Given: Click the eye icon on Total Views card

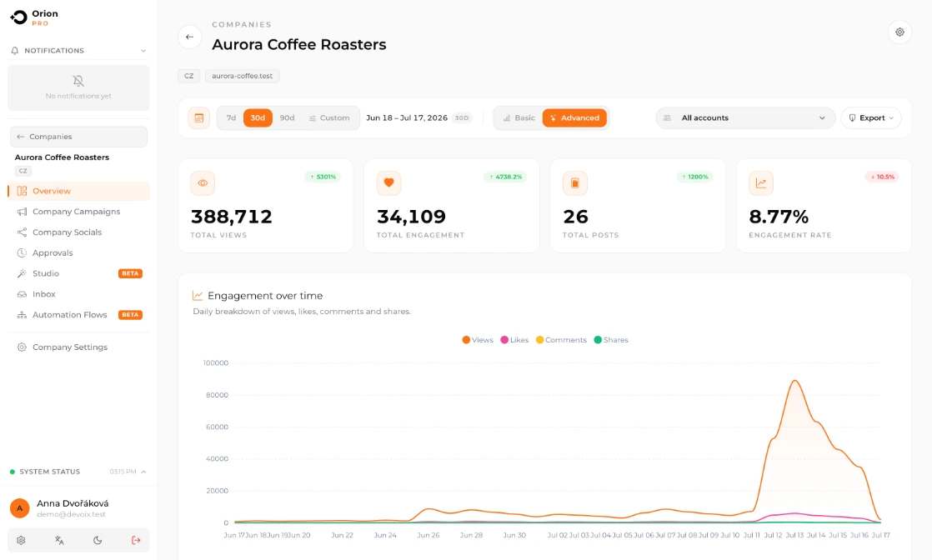Looking at the screenshot, I should coord(203,183).
